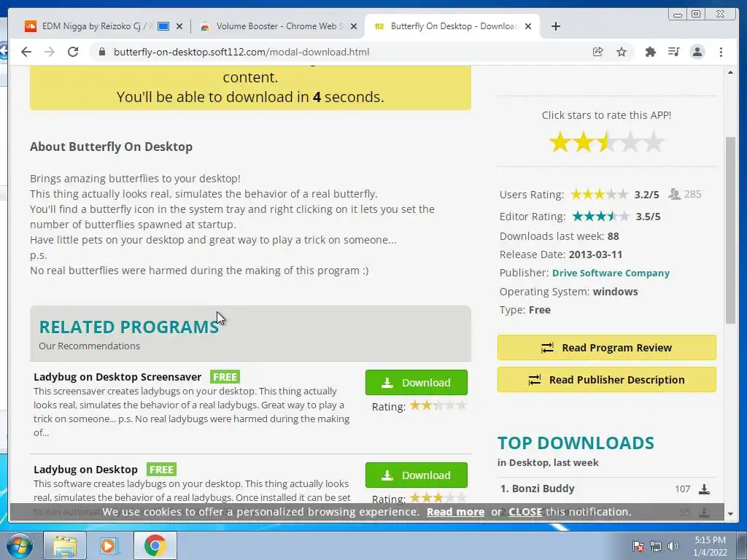Download Ladybug on Desktop program
747x560 pixels.
click(417, 475)
